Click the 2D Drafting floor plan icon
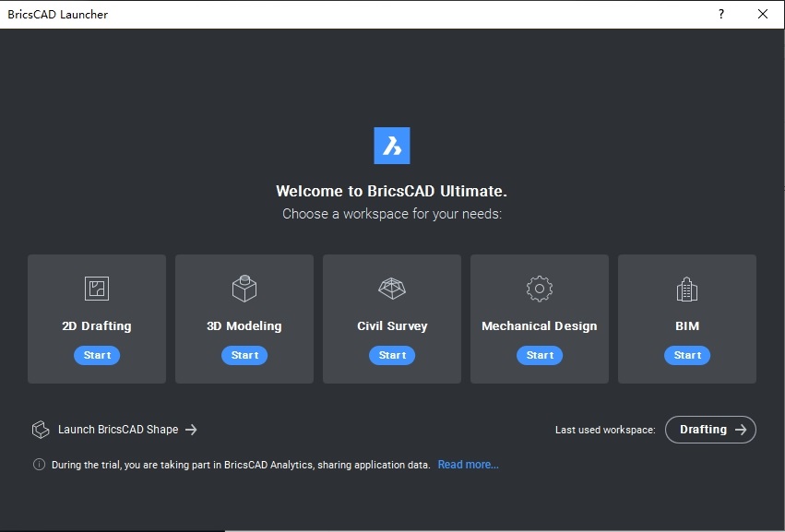This screenshot has width=785, height=532. 97,289
